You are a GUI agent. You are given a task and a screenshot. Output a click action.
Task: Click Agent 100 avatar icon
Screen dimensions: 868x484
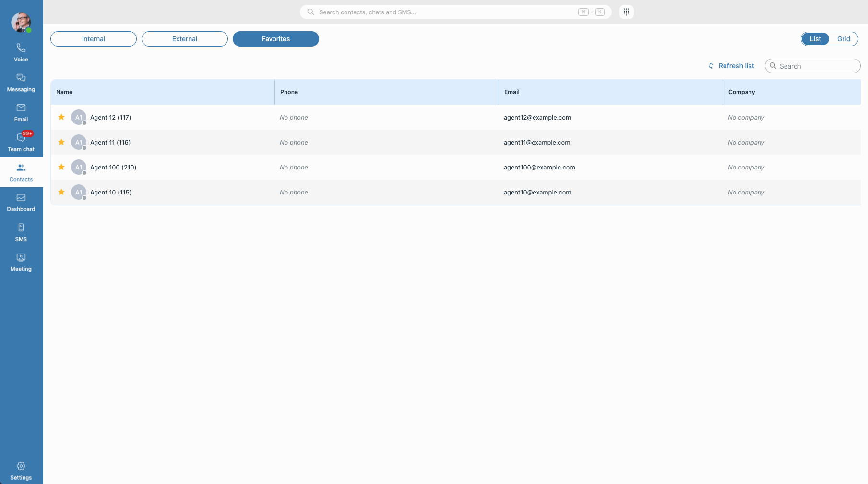click(79, 167)
